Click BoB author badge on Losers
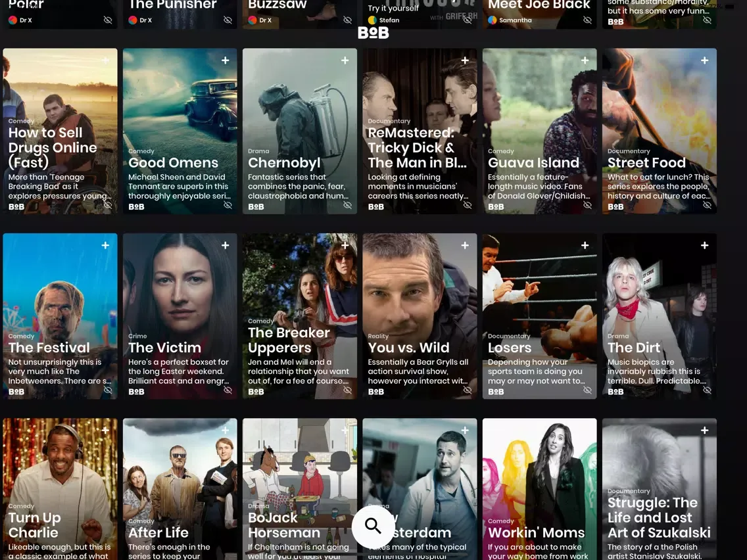This screenshot has width=747, height=560. point(496,392)
